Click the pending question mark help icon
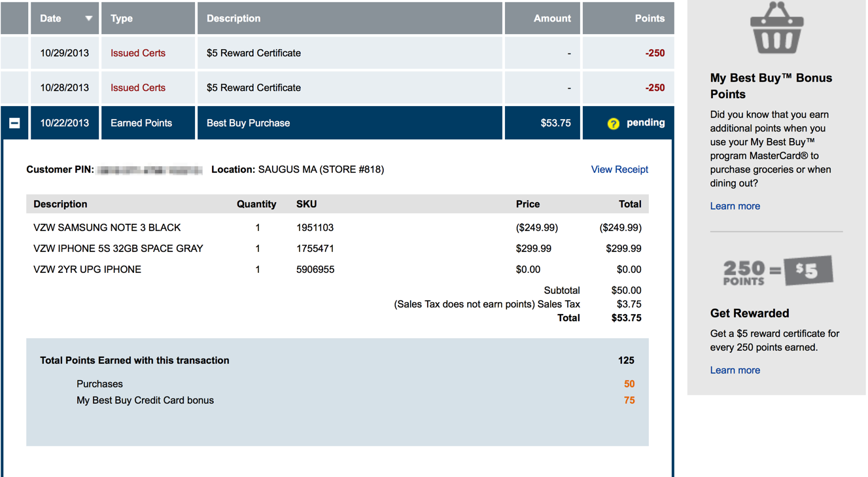The width and height of the screenshot is (868, 477). click(613, 124)
